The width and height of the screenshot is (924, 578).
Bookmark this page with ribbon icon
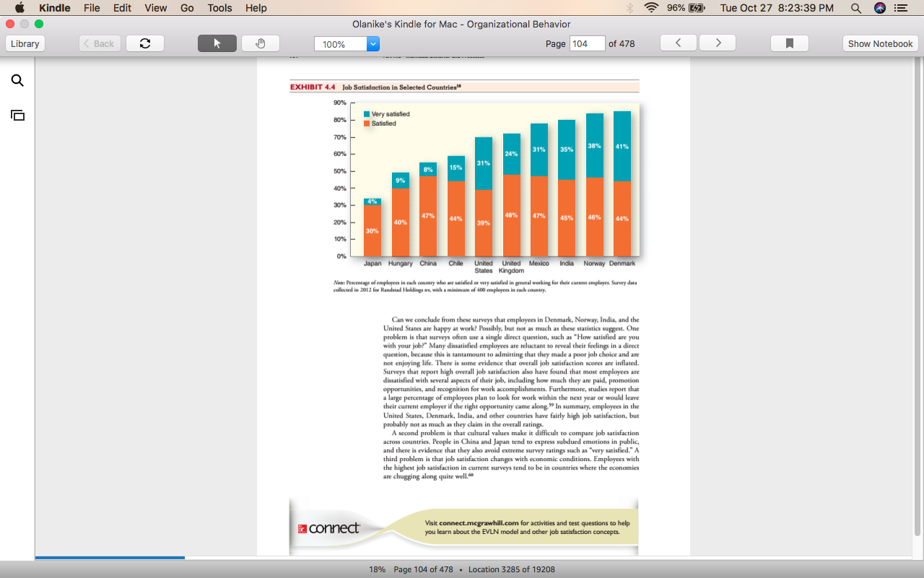pos(790,43)
